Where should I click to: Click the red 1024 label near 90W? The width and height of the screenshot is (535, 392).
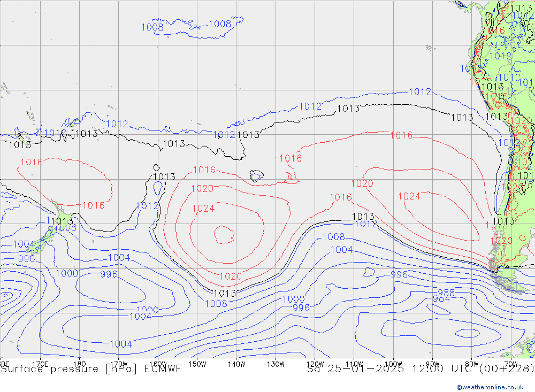(409, 196)
